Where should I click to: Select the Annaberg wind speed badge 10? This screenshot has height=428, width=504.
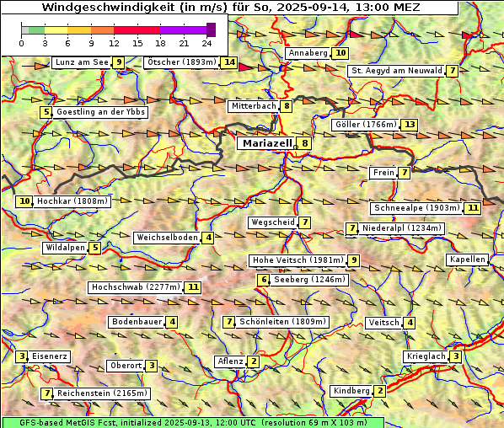[x=340, y=53]
